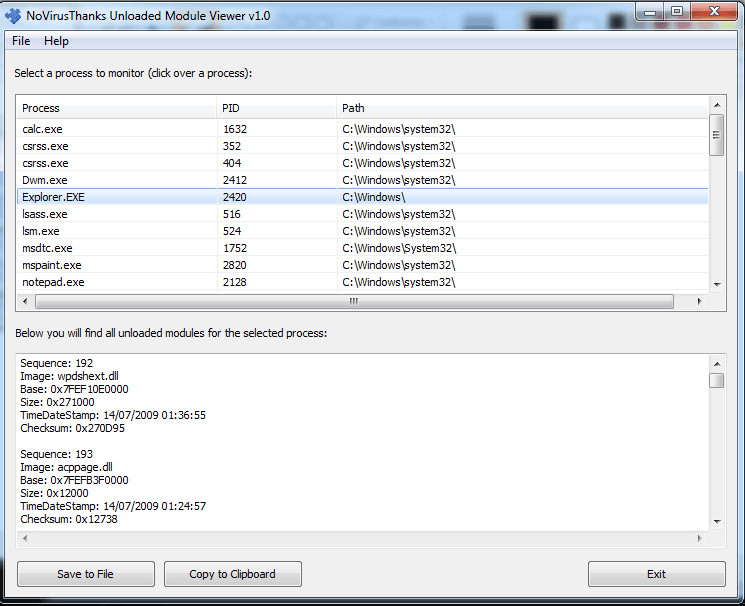
Task: Click process list horizontal scroll left arrow
Action: pos(25,301)
